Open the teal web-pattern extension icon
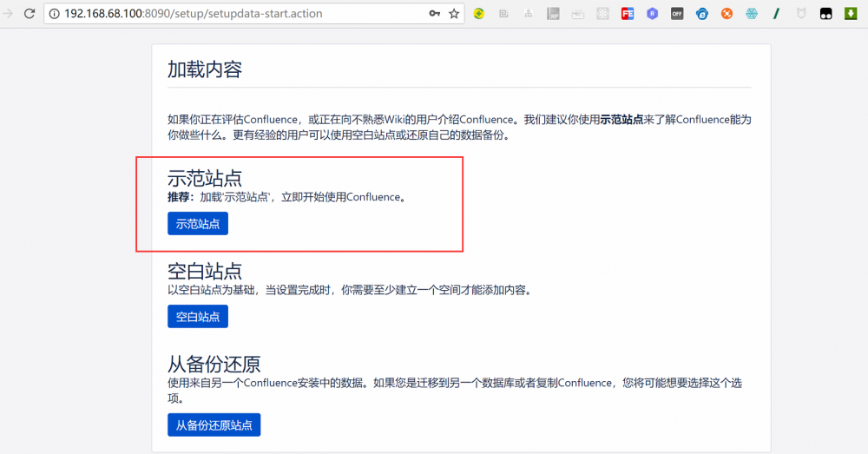The height and width of the screenshot is (454, 868). 751,14
